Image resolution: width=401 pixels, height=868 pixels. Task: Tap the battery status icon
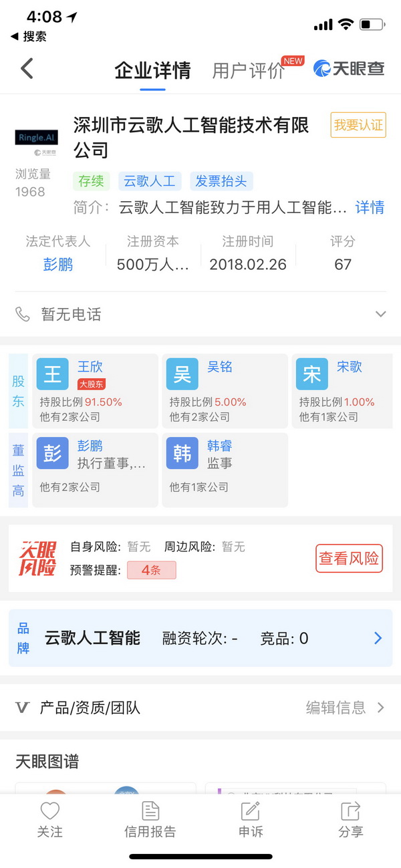pyautogui.click(x=372, y=25)
